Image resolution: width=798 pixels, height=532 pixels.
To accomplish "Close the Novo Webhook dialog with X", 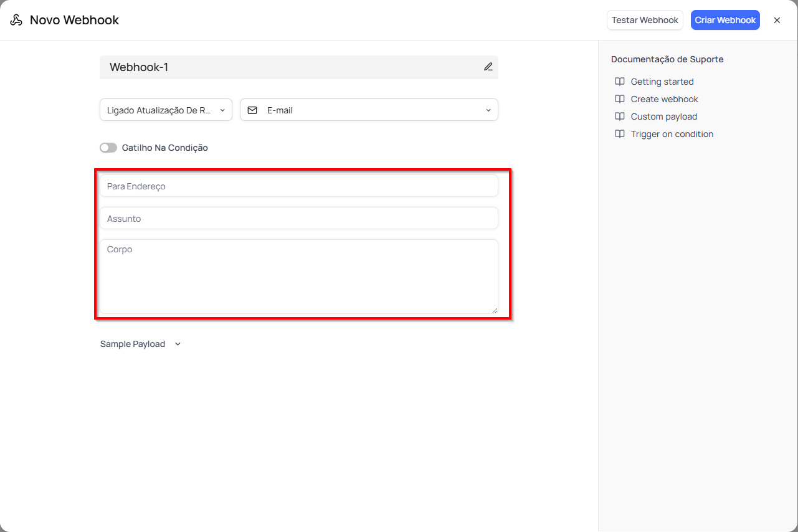I will pos(777,20).
